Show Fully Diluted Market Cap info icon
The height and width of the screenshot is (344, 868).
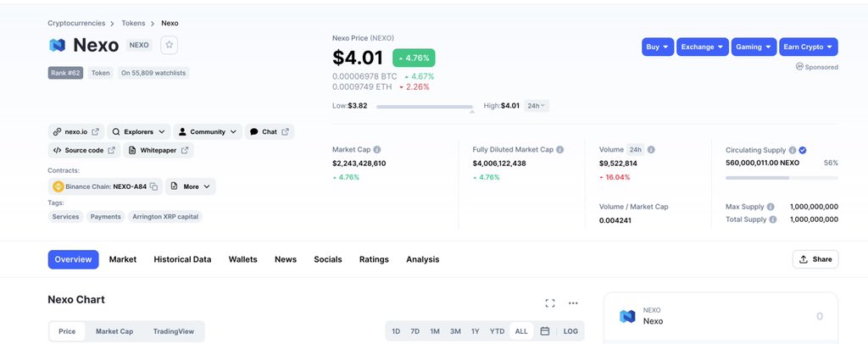559,149
